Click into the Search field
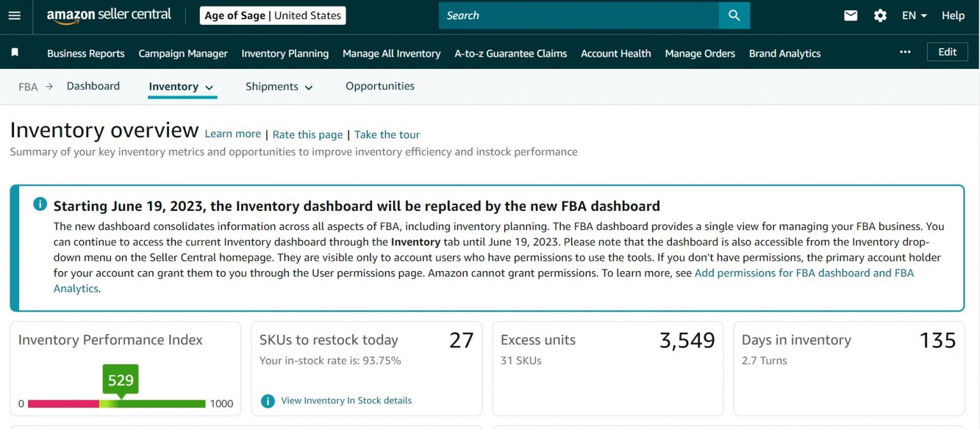Screen dimensions: 980x429 (579, 15)
